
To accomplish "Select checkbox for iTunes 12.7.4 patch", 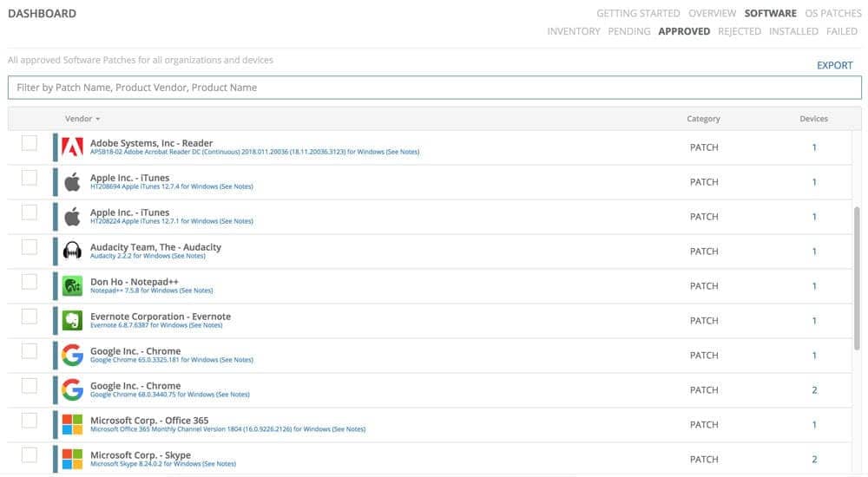I will pos(30,178).
